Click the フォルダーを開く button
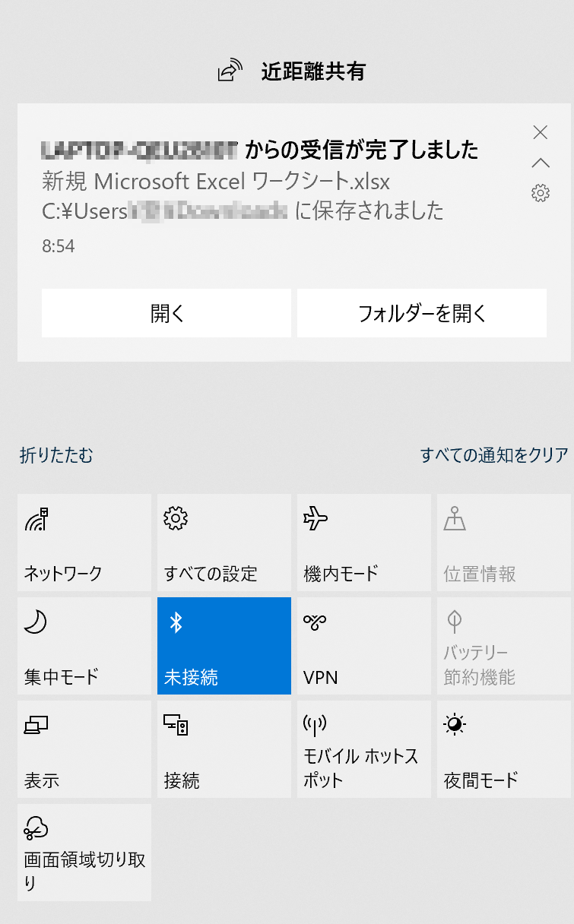This screenshot has height=924, width=574. (422, 313)
